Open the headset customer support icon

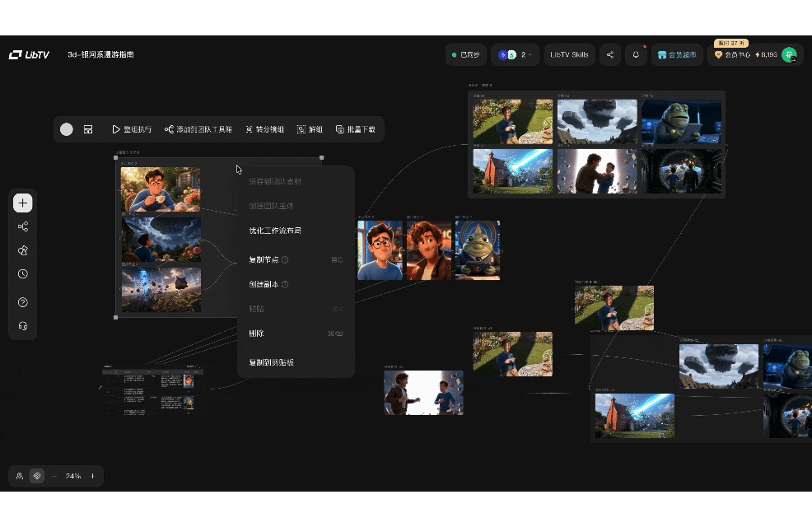[23, 325]
